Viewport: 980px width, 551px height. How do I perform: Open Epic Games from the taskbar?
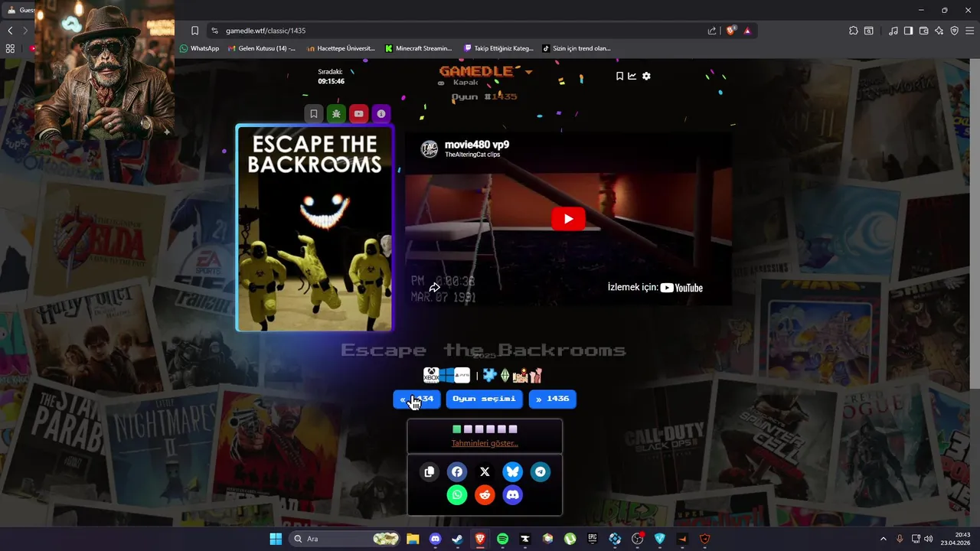pos(593,539)
